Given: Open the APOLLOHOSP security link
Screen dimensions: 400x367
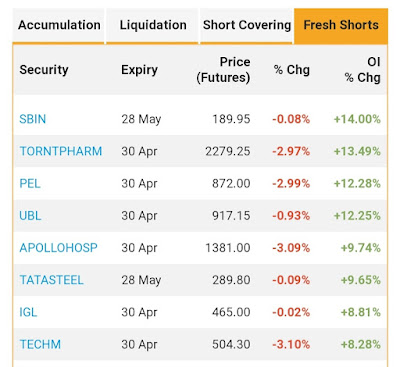Looking at the screenshot, I should click(x=58, y=248).
